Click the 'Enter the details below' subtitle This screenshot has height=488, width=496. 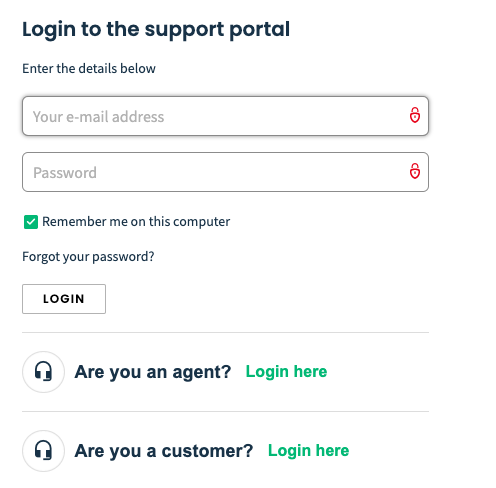89,68
